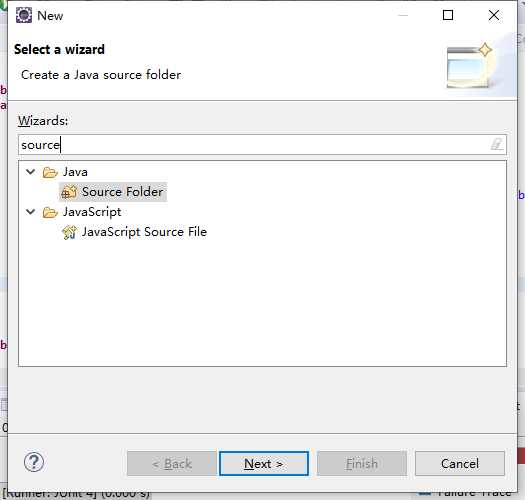Click the Next button
Image resolution: width=525 pixels, height=500 pixels.
264,463
